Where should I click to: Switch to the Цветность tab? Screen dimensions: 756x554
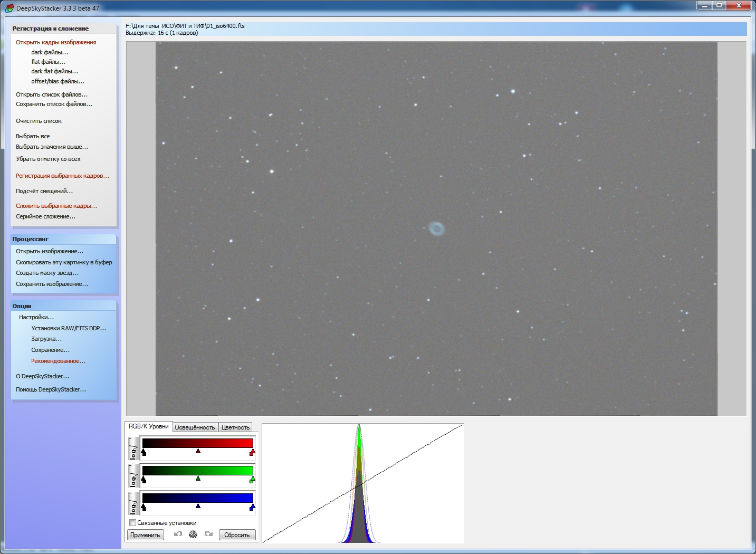235,427
